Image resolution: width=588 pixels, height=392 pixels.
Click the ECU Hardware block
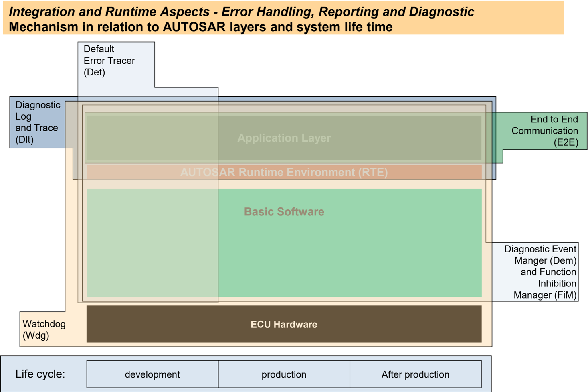(284, 324)
